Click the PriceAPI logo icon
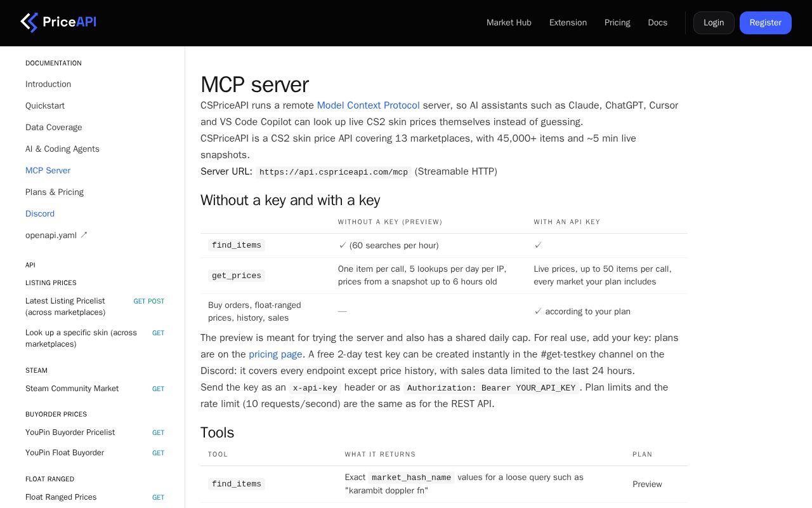 pos(29,23)
